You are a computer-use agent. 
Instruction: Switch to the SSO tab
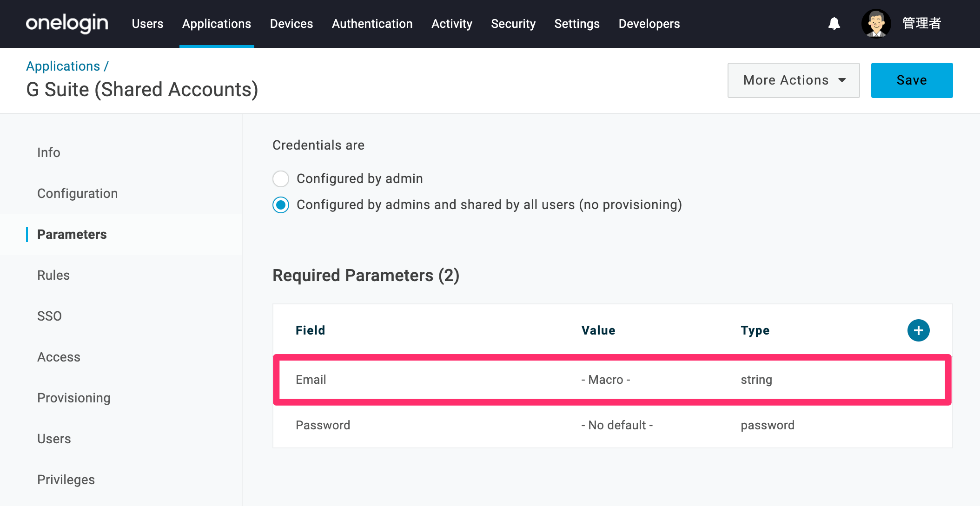(49, 316)
